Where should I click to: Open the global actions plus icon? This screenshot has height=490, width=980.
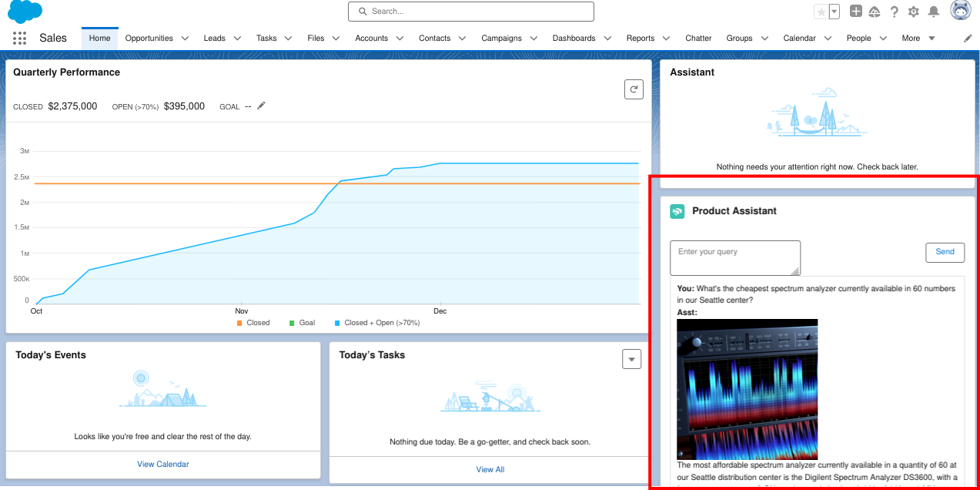tap(855, 11)
